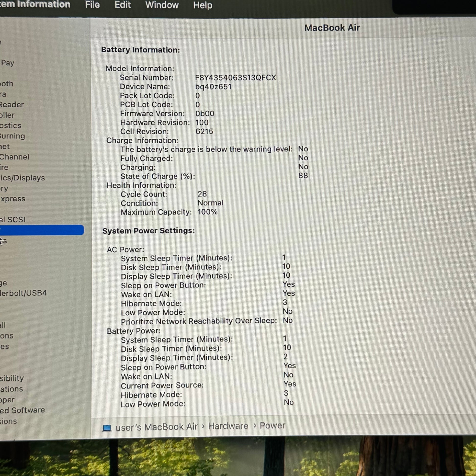Open the Edit menu
Viewport: 476px width, 476px height.
coord(123,5)
